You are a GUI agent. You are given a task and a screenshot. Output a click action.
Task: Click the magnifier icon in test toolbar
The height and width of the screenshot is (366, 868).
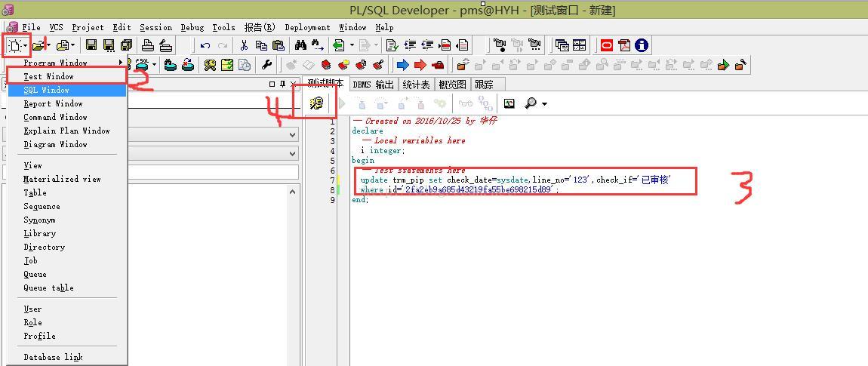click(x=531, y=103)
